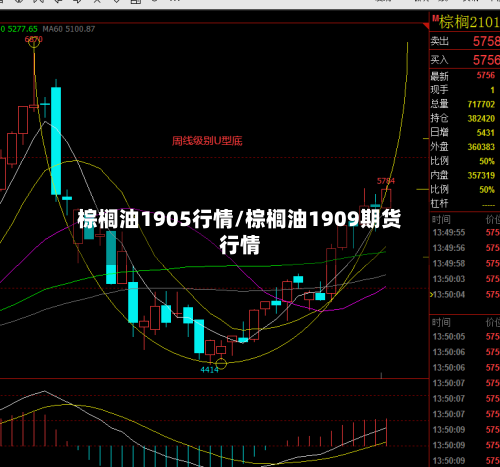Select the 总量 717702 row

(463, 104)
